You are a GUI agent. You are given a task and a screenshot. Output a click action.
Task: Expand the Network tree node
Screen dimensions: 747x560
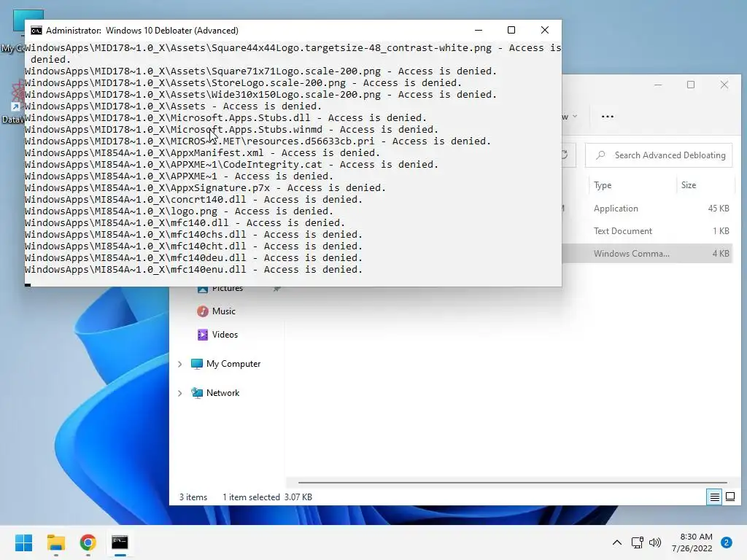[179, 393]
